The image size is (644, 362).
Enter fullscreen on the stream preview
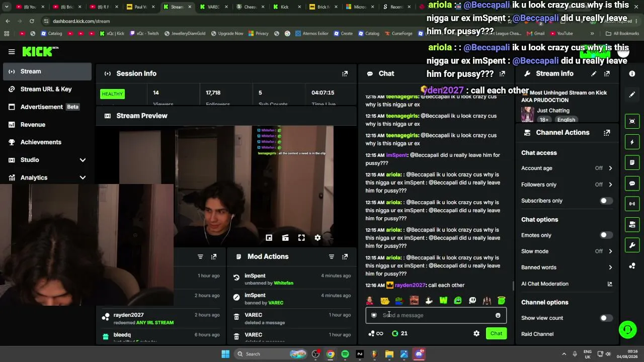301,238
